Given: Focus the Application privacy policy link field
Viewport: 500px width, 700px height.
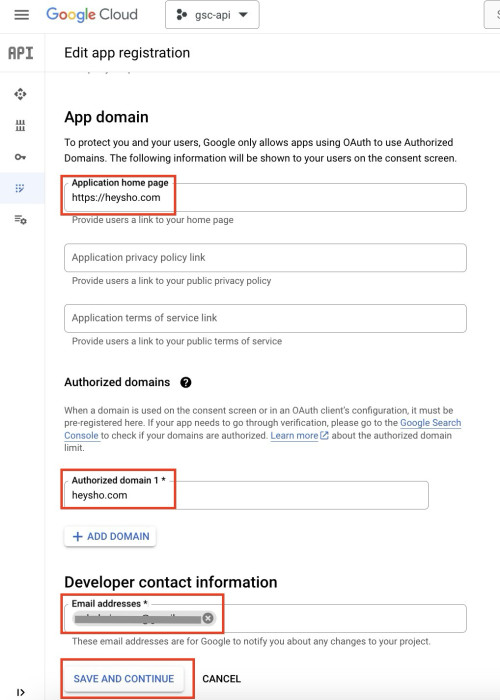Looking at the screenshot, I should pos(265,258).
